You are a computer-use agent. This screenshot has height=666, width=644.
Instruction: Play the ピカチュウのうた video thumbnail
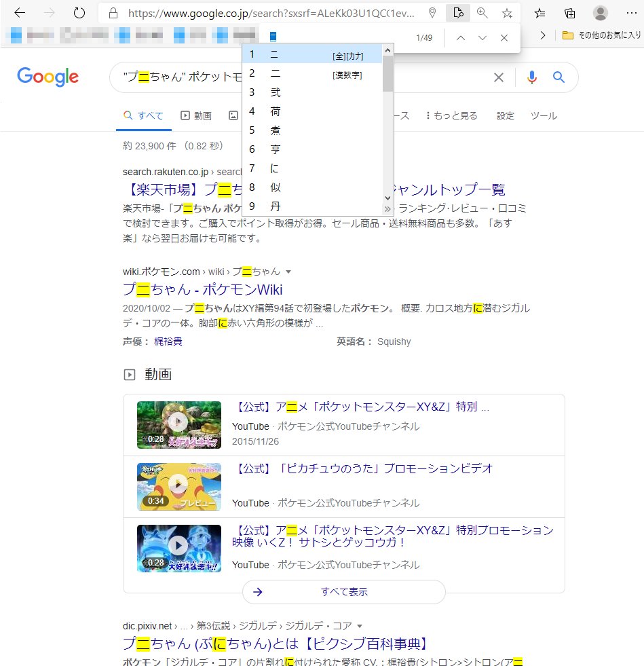point(178,486)
